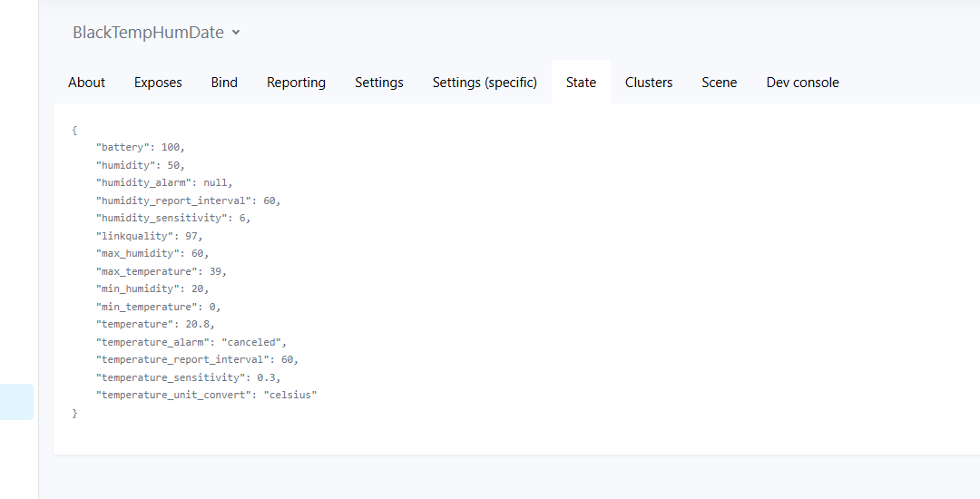Select the Reporting tab
Image resolution: width=980 pixels, height=499 pixels.
[296, 83]
